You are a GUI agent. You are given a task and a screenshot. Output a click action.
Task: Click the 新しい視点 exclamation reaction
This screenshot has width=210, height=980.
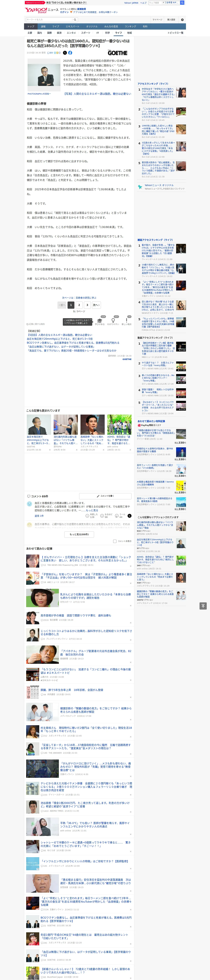[127, 321]
